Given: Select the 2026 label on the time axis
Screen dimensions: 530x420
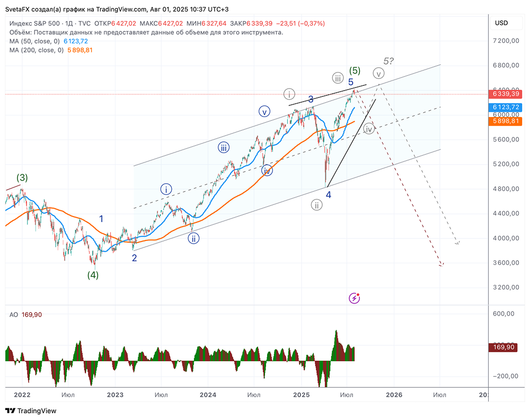Looking at the screenshot, I should (x=395, y=395).
